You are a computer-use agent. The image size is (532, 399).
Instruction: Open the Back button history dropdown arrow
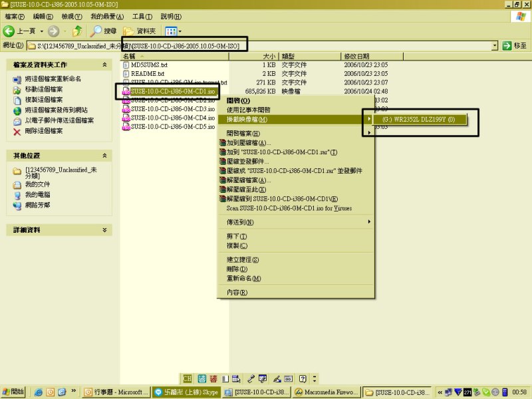[x=42, y=31]
